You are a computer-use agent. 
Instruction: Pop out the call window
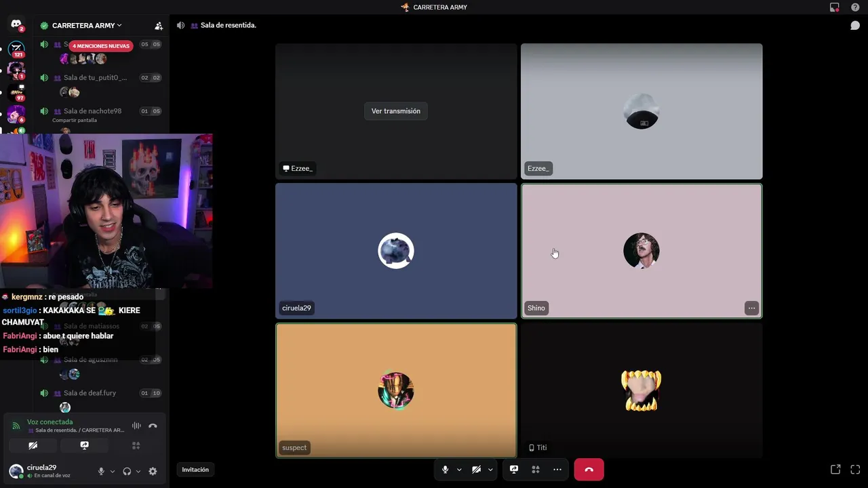[x=835, y=469]
